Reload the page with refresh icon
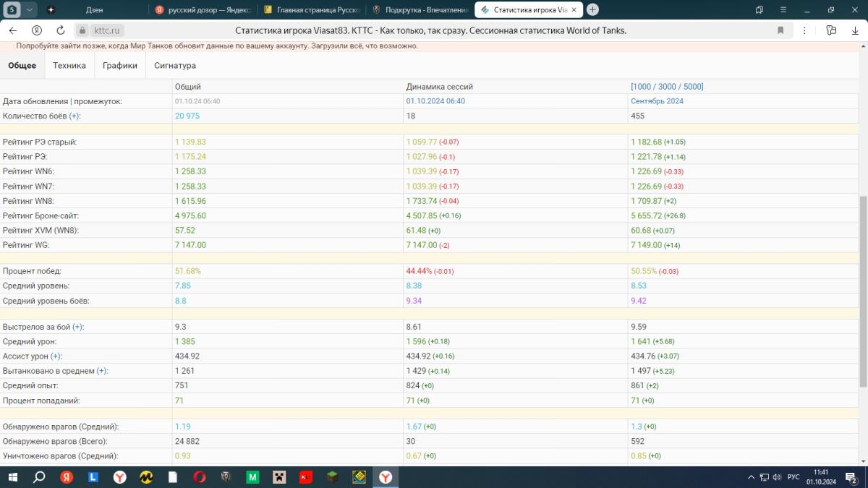This screenshot has height=488, width=868. click(x=61, y=30)
